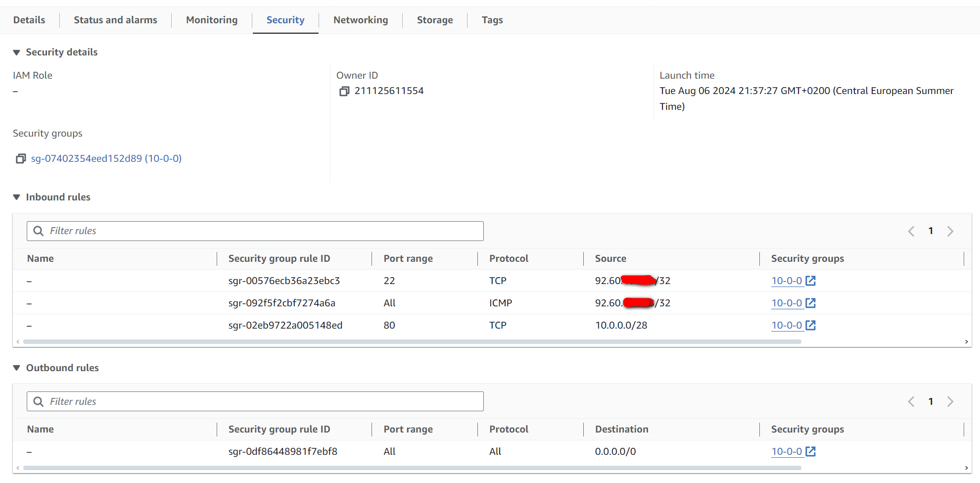Collapse the Inbound rules section
This screenshot has height=483, width=980.
tap(17, 197)
